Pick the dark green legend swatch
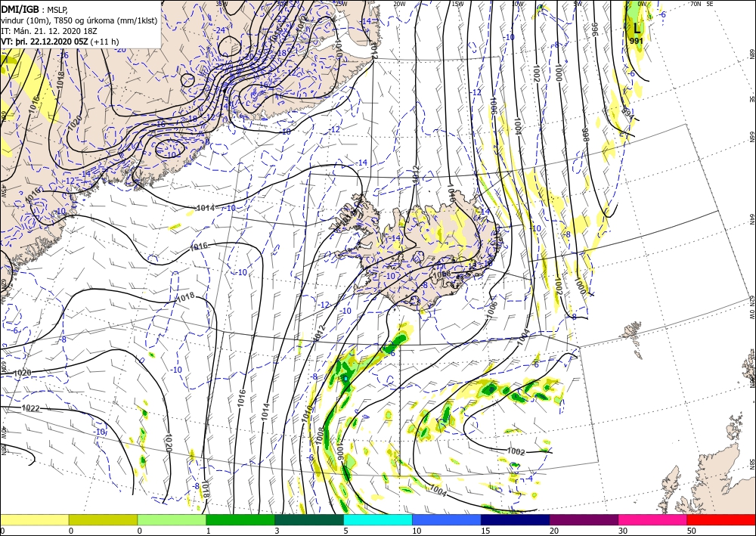The height and width of the screenshot is (536, 756). coord(309,519)
